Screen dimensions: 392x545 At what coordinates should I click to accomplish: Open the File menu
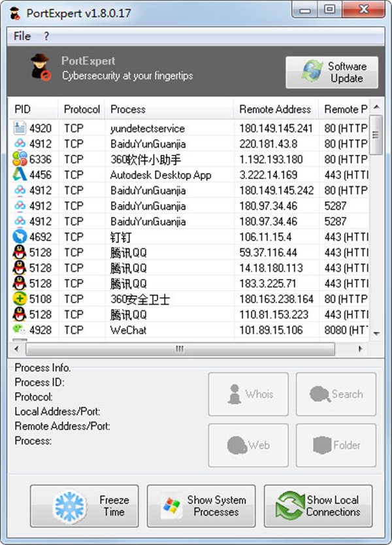pyautogui.click(x=21, y=37)
